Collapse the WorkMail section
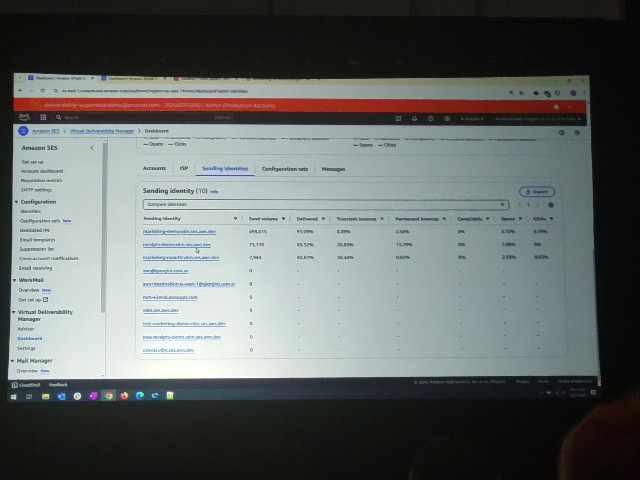 point(15,280)
